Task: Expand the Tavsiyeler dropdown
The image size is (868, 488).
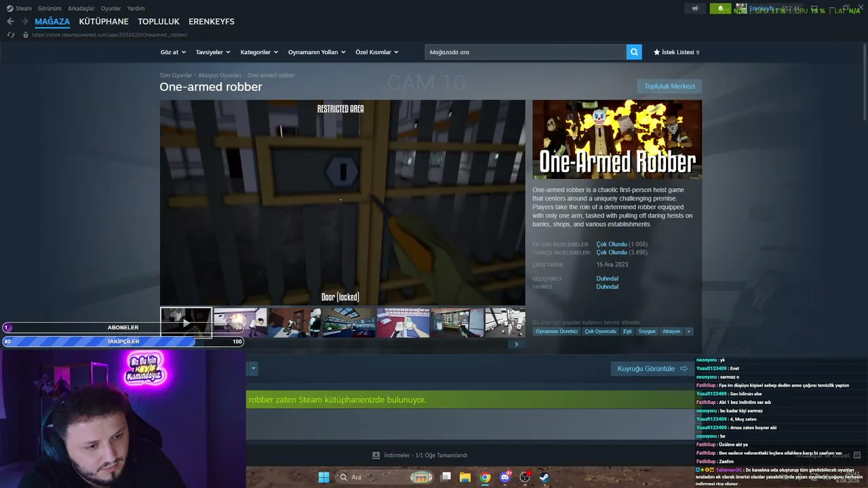Action: 213,52
